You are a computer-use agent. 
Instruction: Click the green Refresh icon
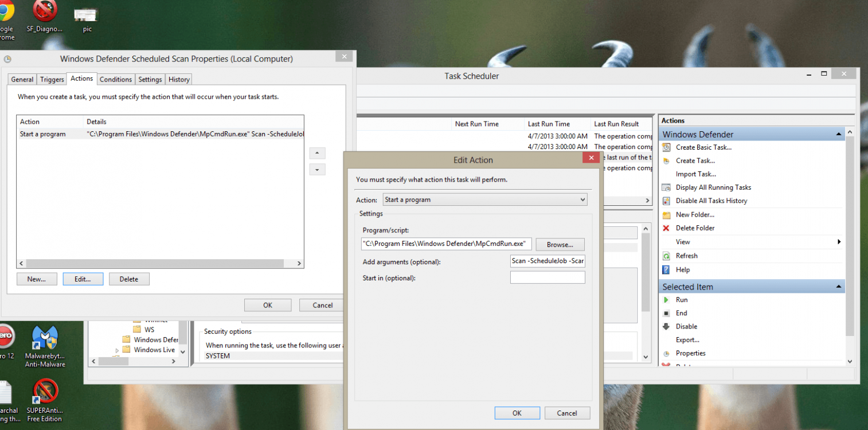(666, 256)
